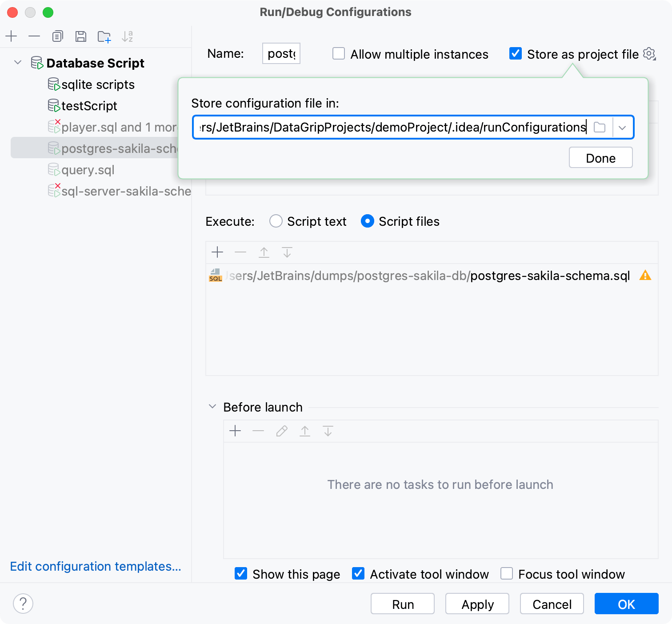The height and width of the screenshot is (624, 672).
Task: Save the current configuration
Action: pos(81,36)
